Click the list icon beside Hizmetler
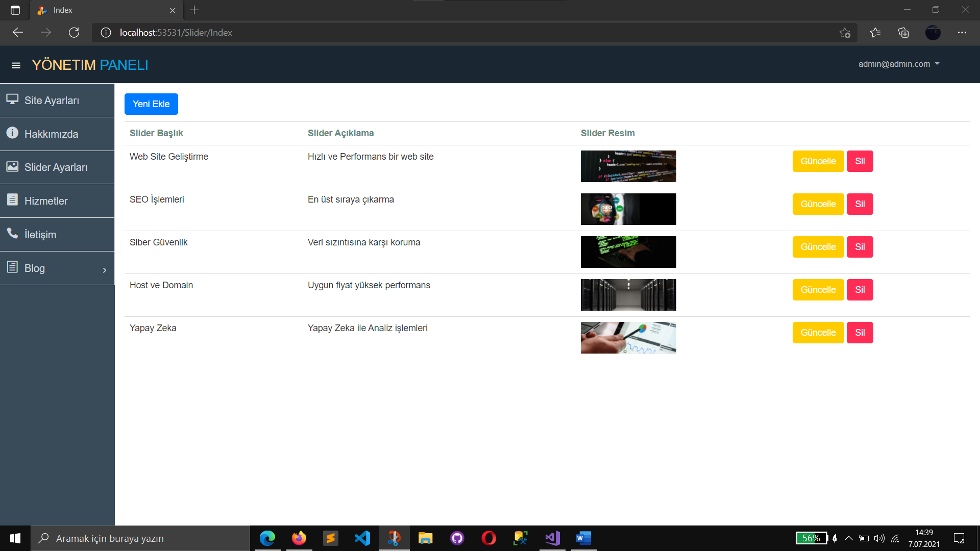 [12, 199]
